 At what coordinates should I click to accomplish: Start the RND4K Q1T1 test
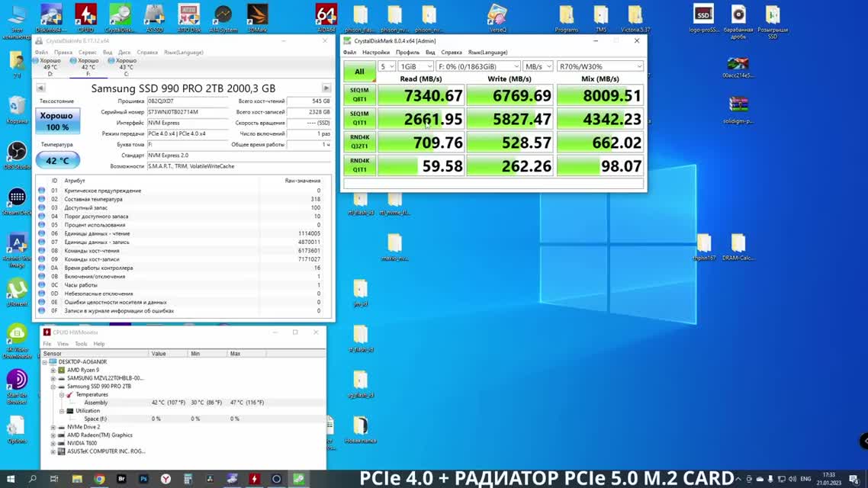coord(359,165)
